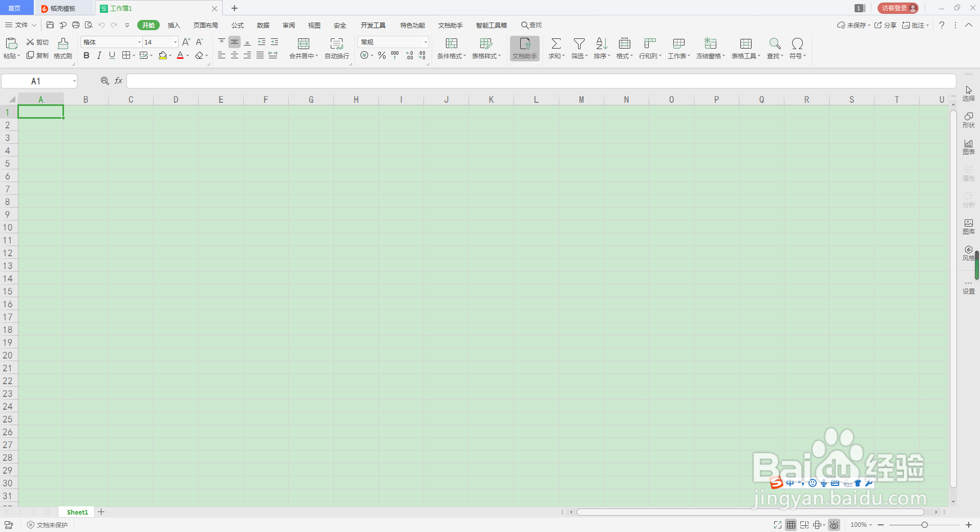Click the Find (查找) magnifier ribbon icon
Image resolution: width=980 pixels, height=532 pixels.
(x=775, y=43)
